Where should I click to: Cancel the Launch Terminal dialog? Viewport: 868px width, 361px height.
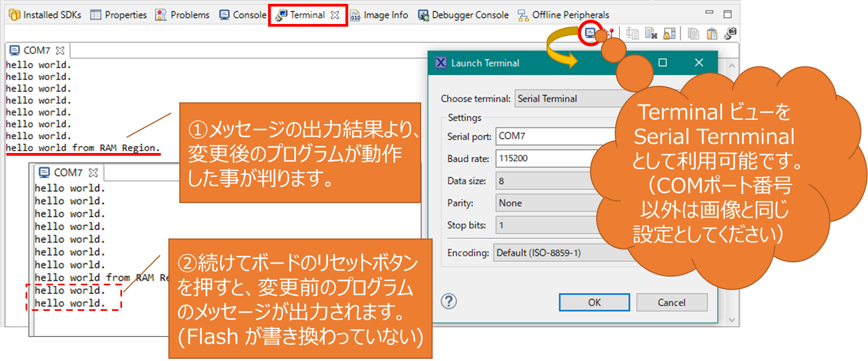(x=671, y=303)
